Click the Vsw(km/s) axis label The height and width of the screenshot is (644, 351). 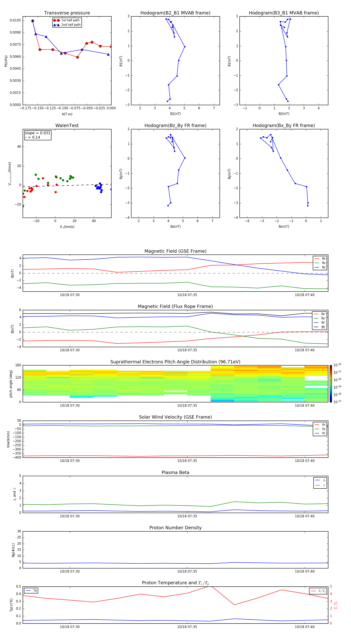click(8, 439)
